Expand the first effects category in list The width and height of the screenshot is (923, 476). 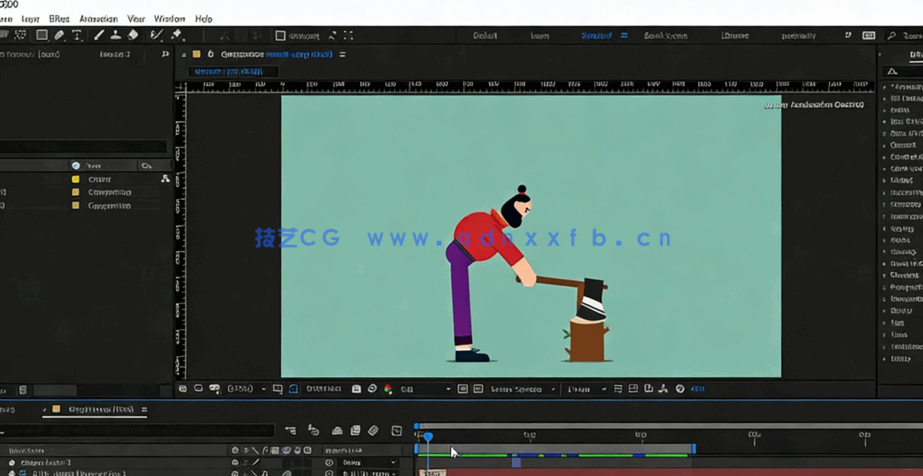point(886,87)
